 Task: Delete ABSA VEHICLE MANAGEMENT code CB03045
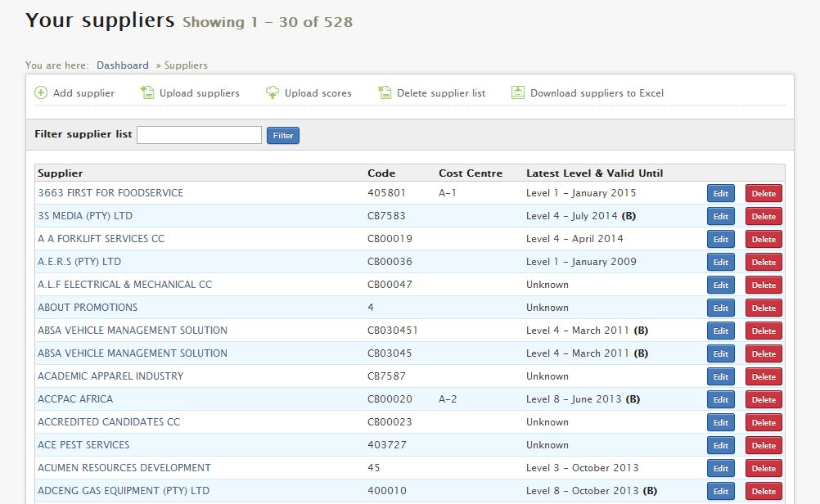tap(764, 354)
